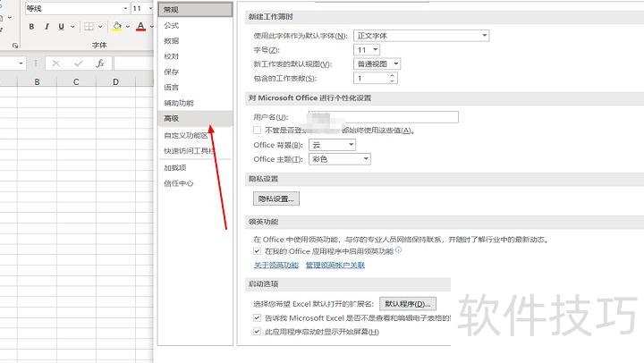
Task: Open the fill color dropdown arrow
Action: coord(127,27)
